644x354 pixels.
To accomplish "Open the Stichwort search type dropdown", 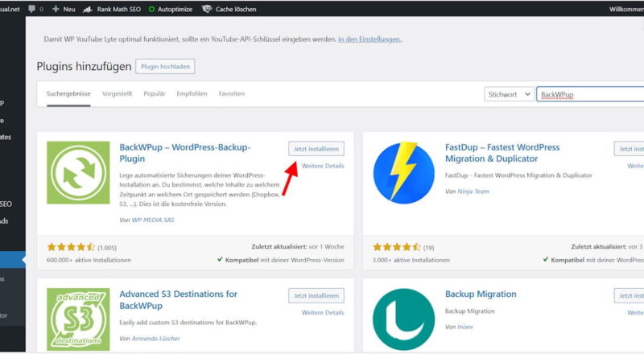I will [510, 94].
